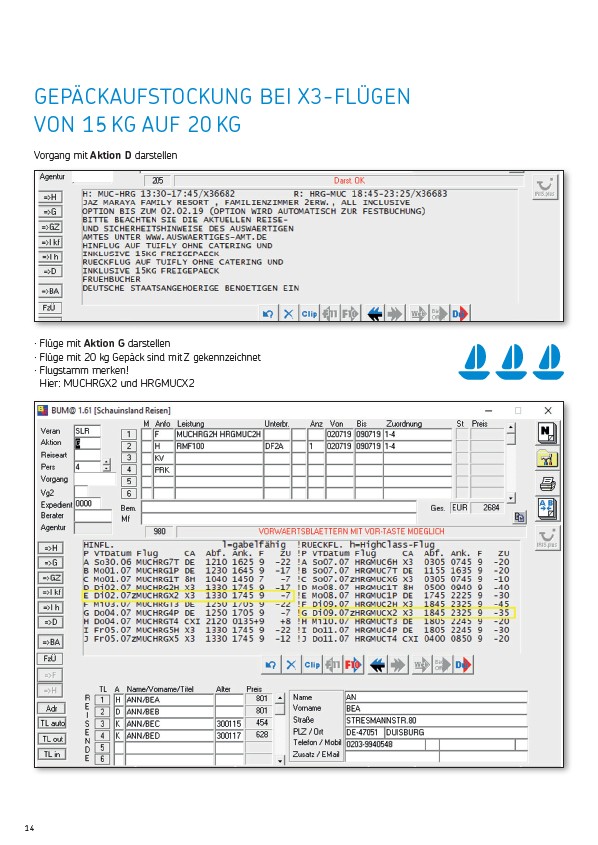The width and height of the screenshot is (598, 845).
Task: Adjust the Pers spinner arrows
Action: click(107, 466)
